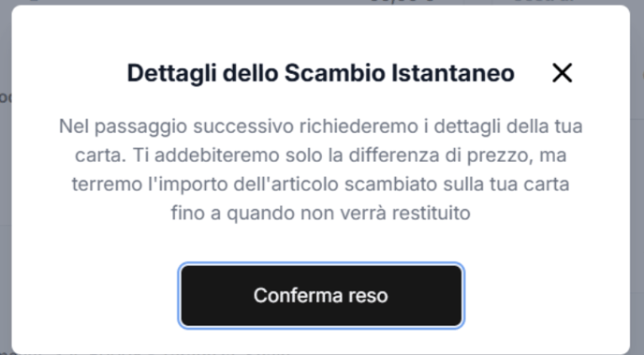644x355 pixels.
Task: Click the gray overlay strip above the dialog
Action: 320,2
